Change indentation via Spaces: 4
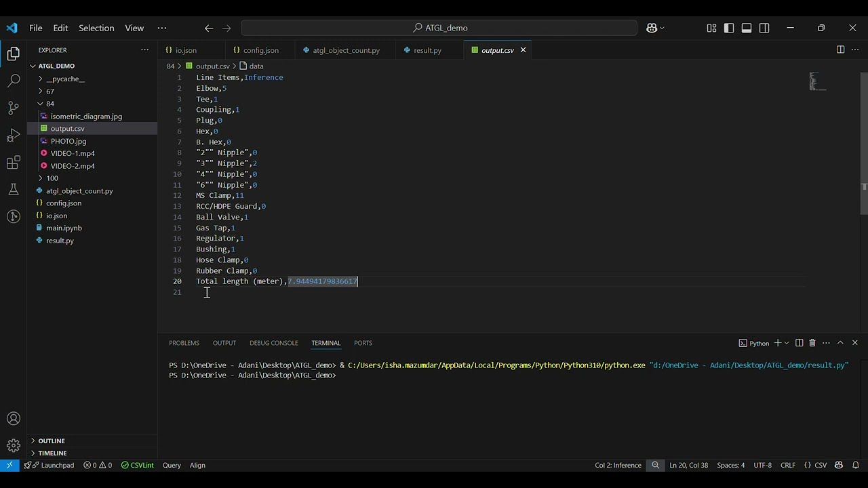Image resolution: width=868 pixels, height=488 pixels. pos(730,465)
